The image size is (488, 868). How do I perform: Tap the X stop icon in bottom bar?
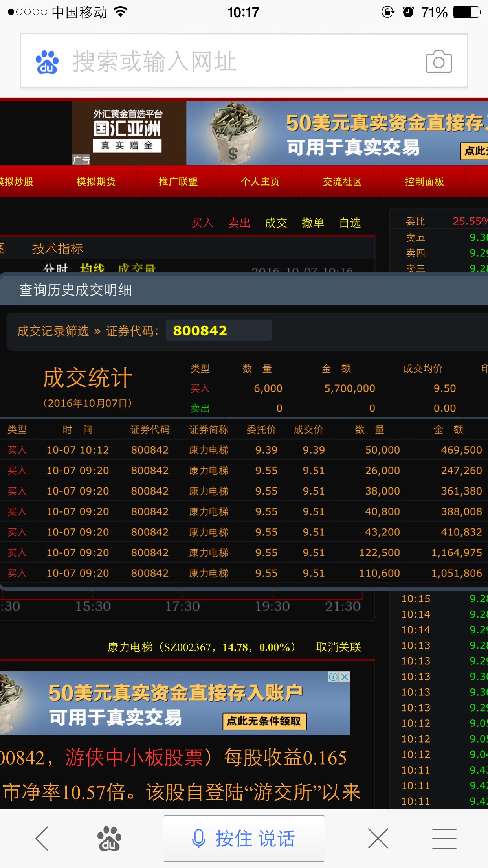378,839
